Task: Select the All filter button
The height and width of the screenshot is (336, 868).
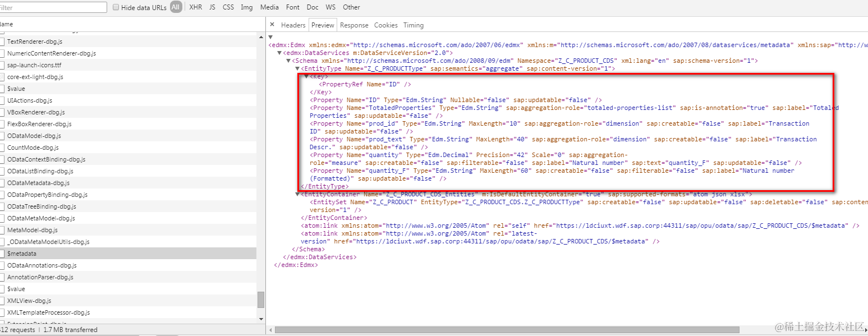Action: tap(176, 7)
